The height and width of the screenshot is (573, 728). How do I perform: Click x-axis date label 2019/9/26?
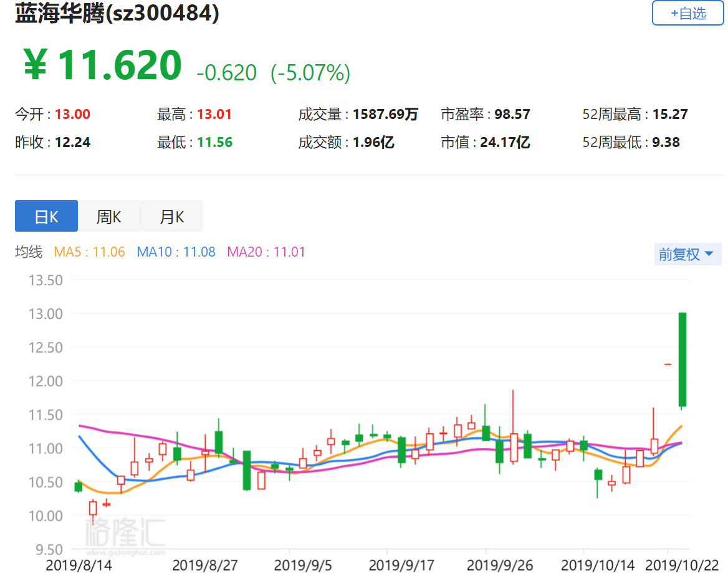(500, 565)
